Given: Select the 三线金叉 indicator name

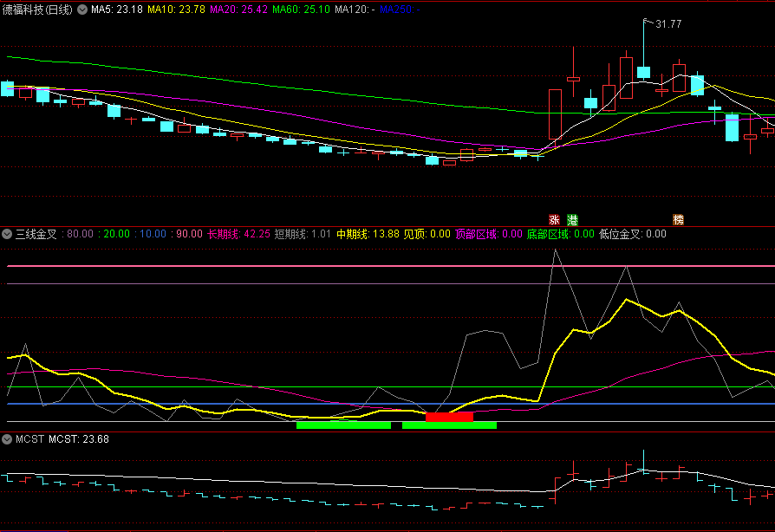Looking at the screenshot, I should pyautogui.click(x=36, y=234).
